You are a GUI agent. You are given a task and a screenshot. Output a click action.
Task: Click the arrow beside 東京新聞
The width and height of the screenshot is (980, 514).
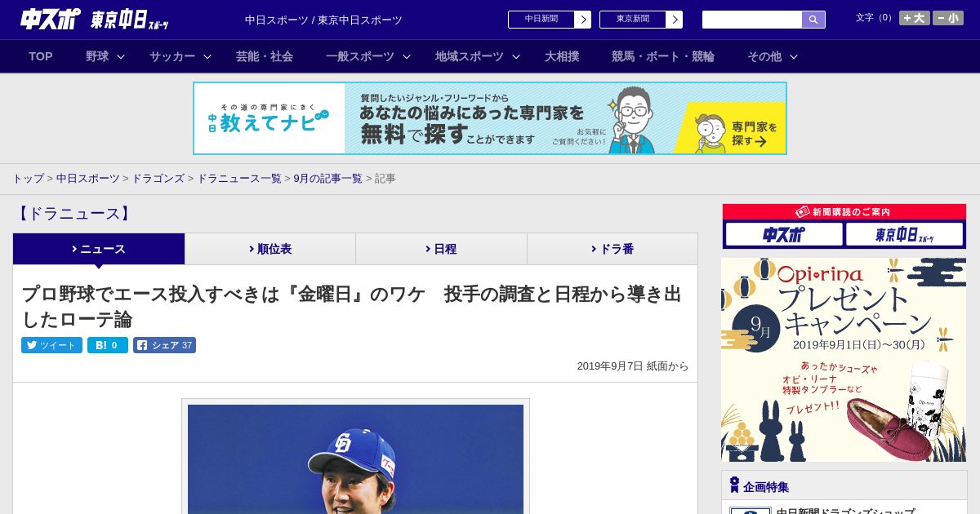click(675, 20)
